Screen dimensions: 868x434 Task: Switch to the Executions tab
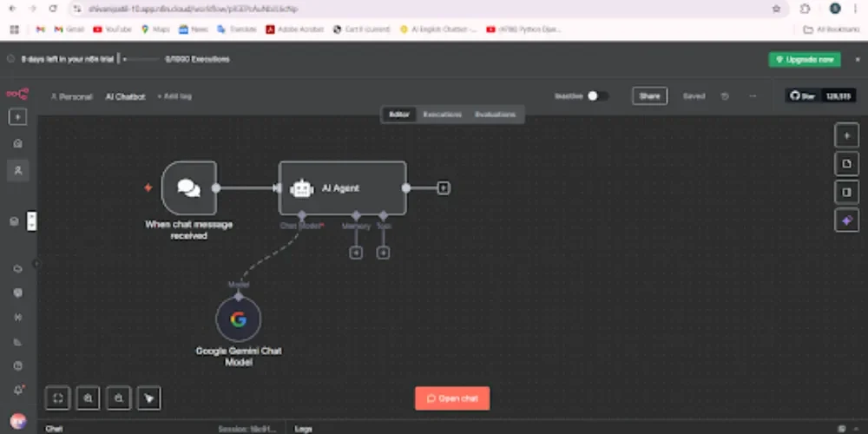442,115
